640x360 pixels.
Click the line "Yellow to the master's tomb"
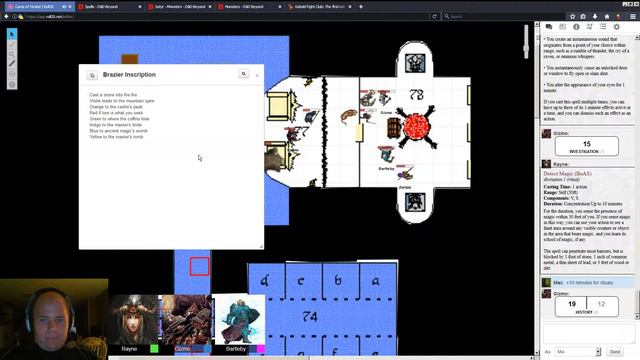coord(116,137)
